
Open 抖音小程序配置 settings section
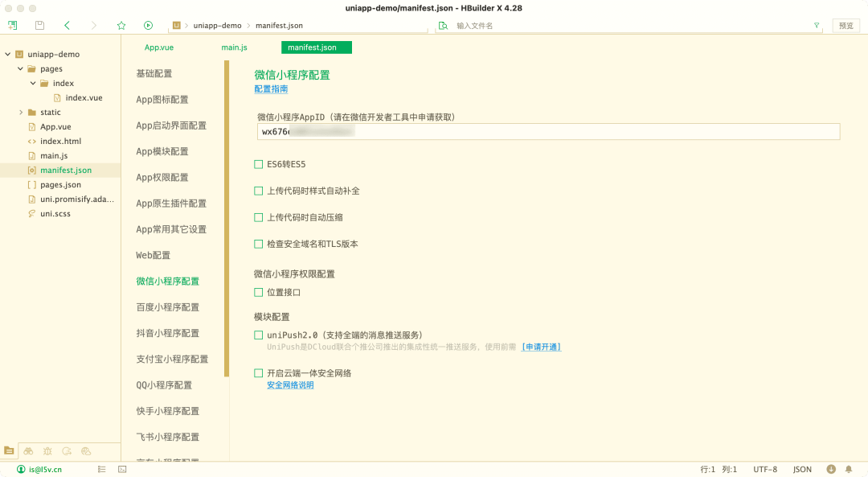pyautogui.click(x=168, y=333)
